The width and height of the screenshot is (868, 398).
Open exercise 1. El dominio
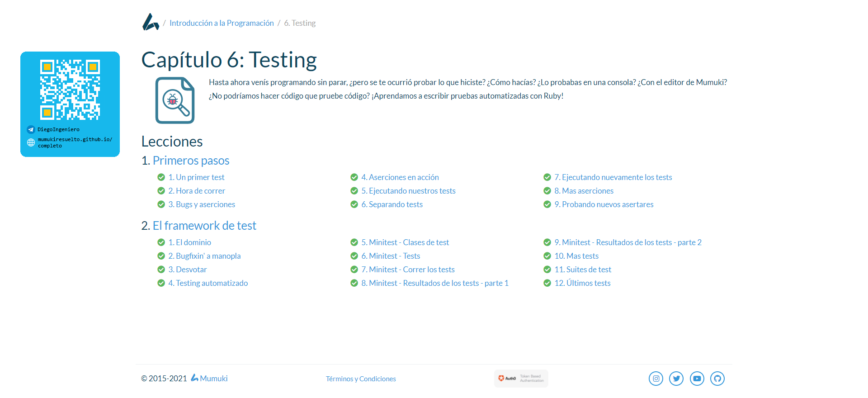[x=189, y=242]
